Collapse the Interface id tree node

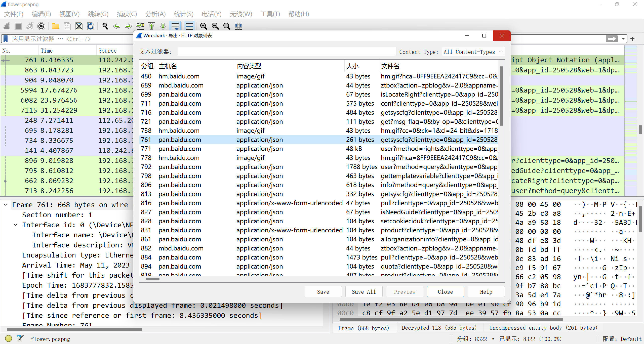click(16, 225)
